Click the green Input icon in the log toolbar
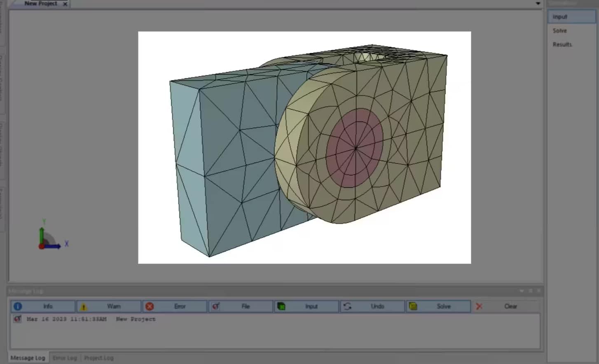The image size is (599, 364). (x=281, y=306)
